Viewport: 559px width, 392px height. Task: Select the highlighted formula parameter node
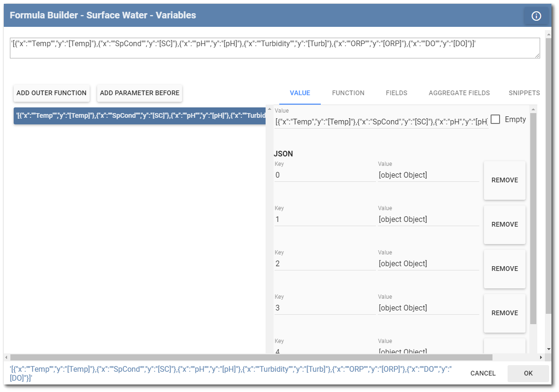pyautogui.click(x=140, y=115)
